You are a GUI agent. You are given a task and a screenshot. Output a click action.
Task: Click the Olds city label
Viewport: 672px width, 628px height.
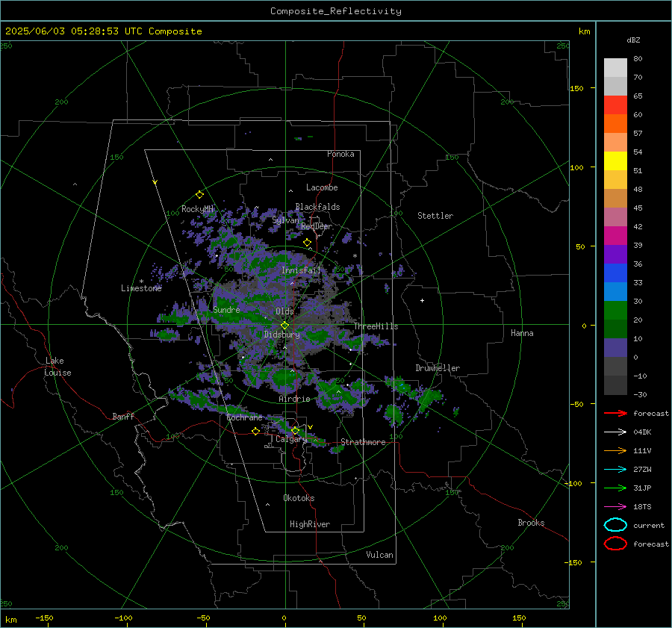(284, 311)
